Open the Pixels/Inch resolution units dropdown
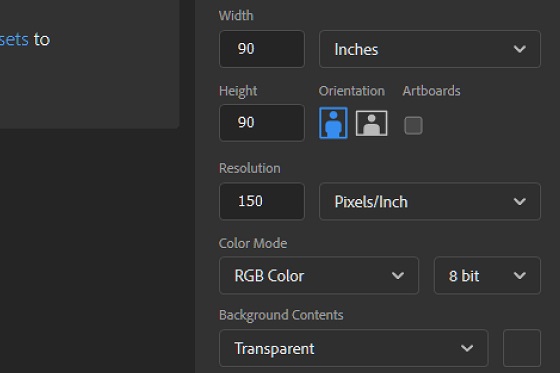560x373 pixels. (430, 201)
